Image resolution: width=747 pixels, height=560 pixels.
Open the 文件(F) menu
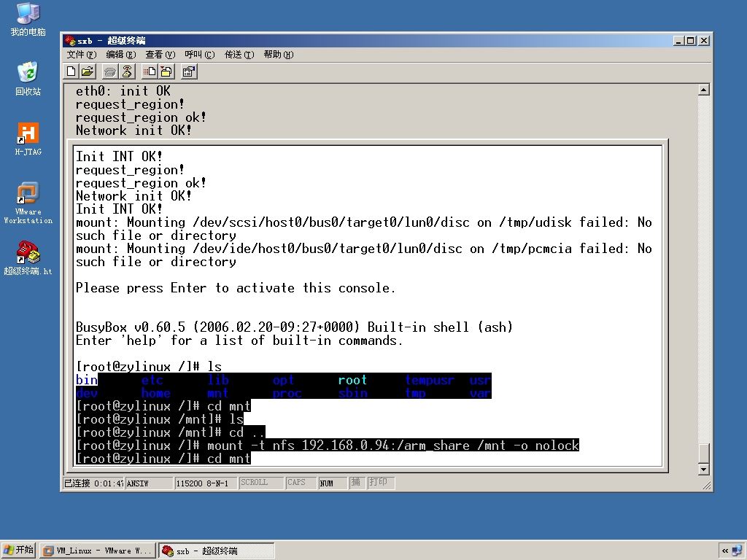coord(82,55)
